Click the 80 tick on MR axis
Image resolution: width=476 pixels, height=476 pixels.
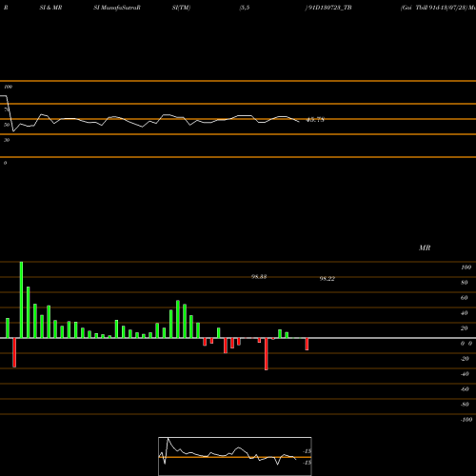(x=465, y=283)
